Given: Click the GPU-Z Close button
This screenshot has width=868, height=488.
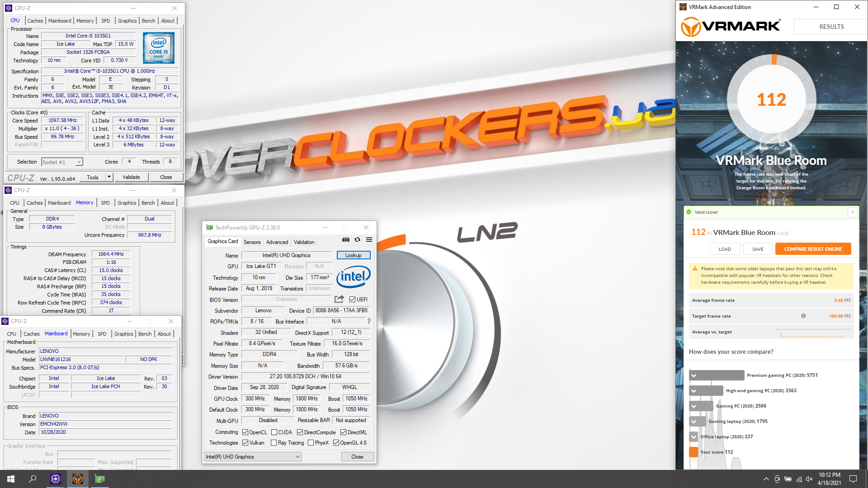Looking at the screenshot, I should click(357, 457).
